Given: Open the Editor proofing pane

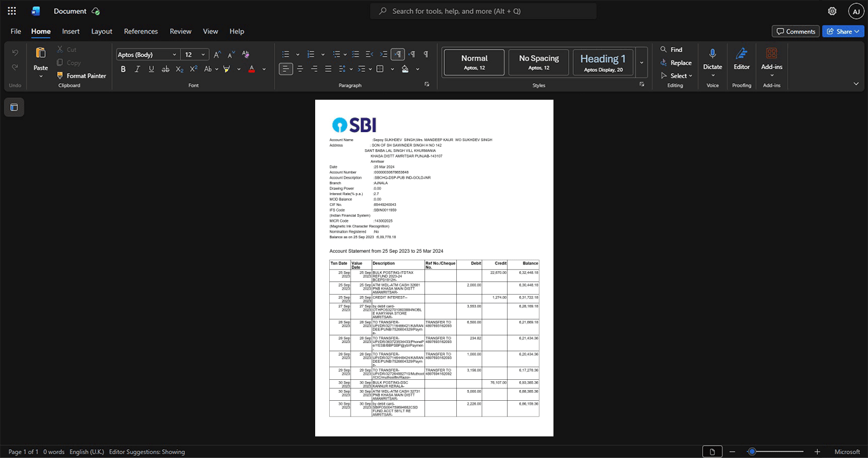Looking at the screenshot, I should [742, 59].
